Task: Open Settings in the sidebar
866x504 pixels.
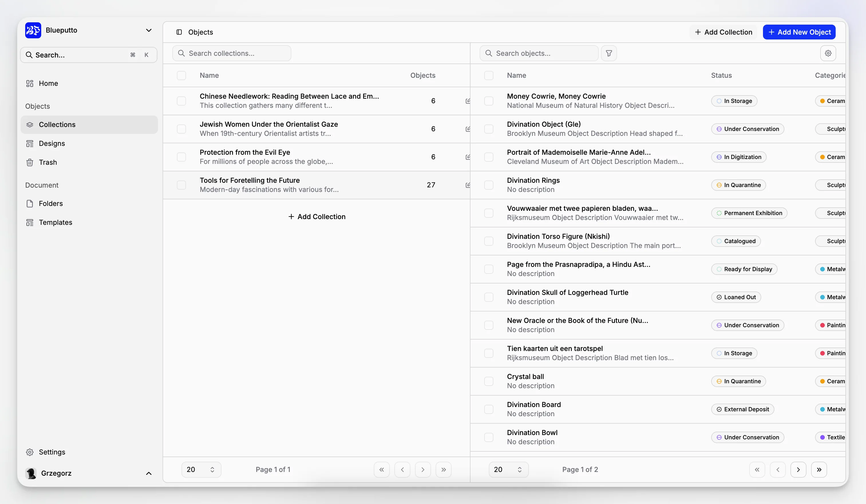Action: [89, 452]
